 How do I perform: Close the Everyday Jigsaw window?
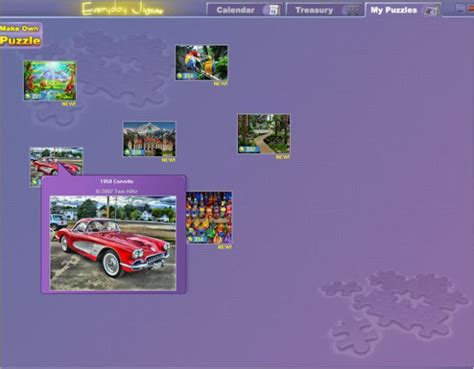[x=471, y=9]
